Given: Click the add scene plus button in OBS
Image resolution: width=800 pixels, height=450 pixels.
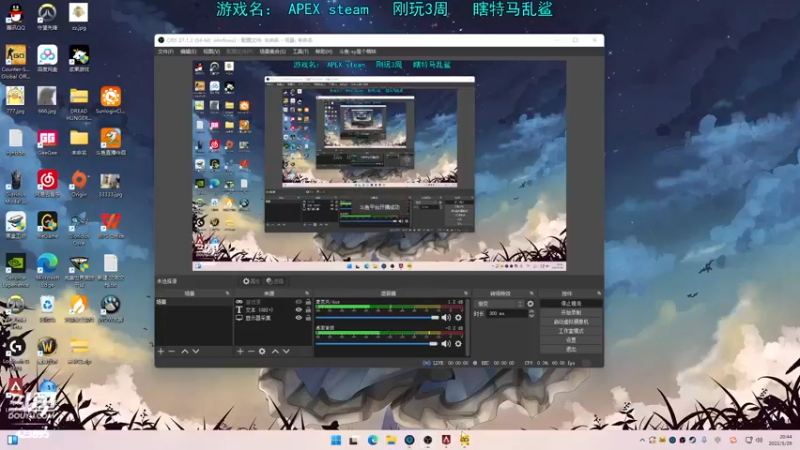Looking at the screenshot, I should [161, 352].
